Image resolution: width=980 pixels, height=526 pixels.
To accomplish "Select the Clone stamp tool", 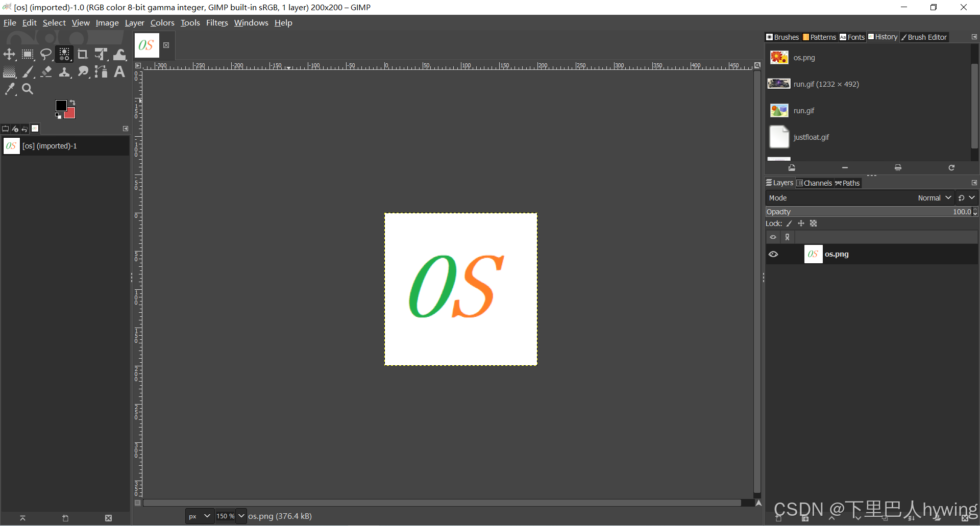I will point(64,72).
